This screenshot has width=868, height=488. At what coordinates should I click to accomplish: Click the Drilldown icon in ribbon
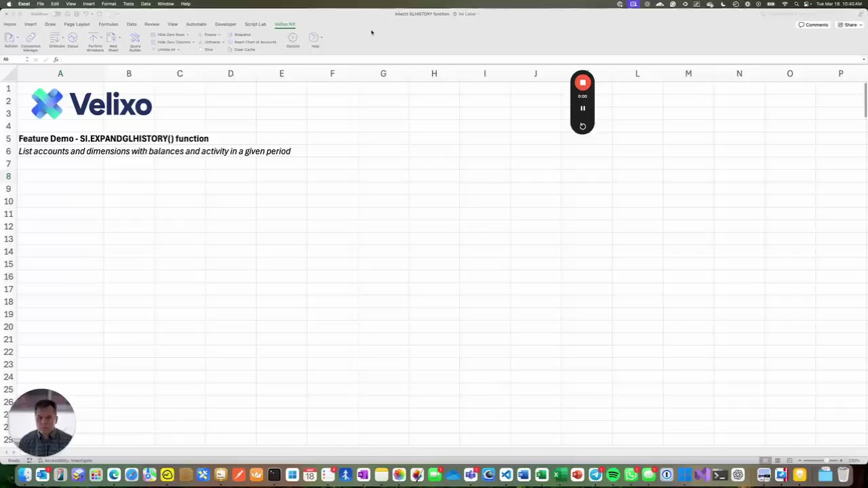(x=56, y=39)
